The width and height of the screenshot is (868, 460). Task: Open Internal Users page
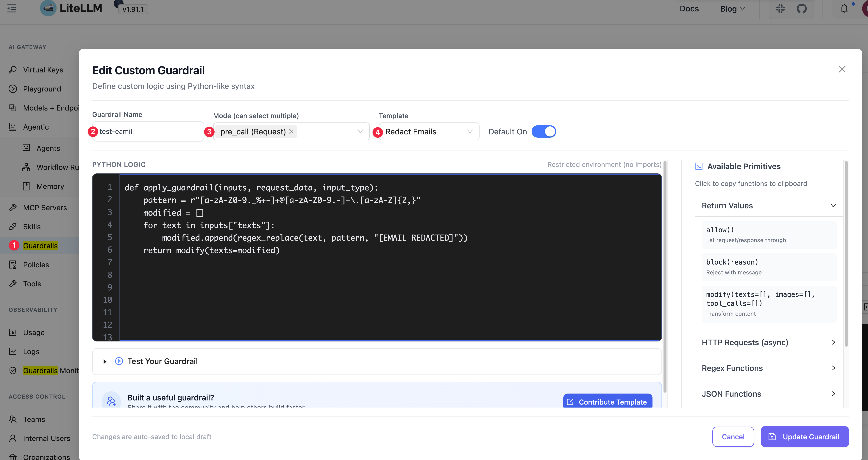(46, 438)
